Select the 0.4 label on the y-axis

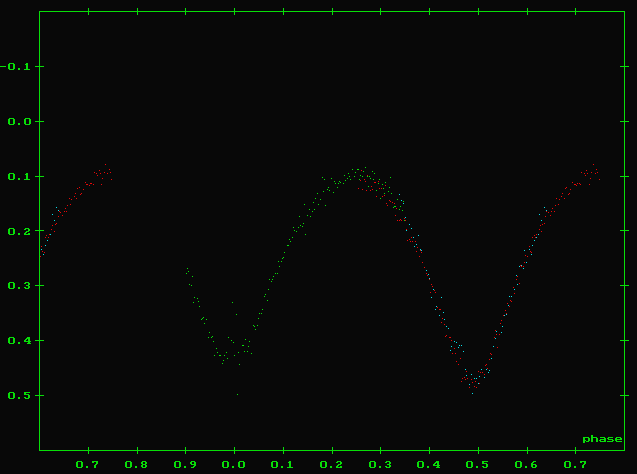pyautogui.click(x=21, y=341)
